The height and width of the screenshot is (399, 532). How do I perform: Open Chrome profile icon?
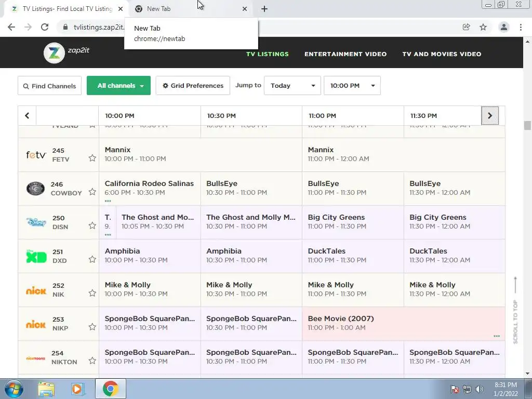504,27
